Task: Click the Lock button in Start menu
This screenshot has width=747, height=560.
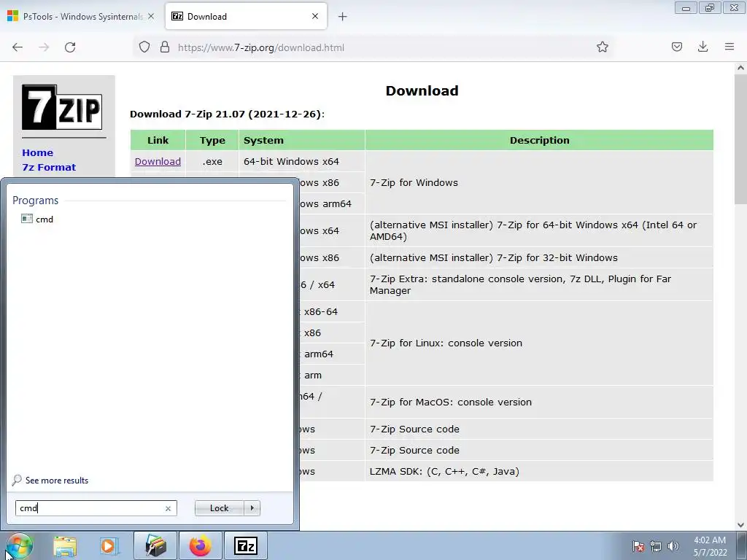Action: [219, 508]
